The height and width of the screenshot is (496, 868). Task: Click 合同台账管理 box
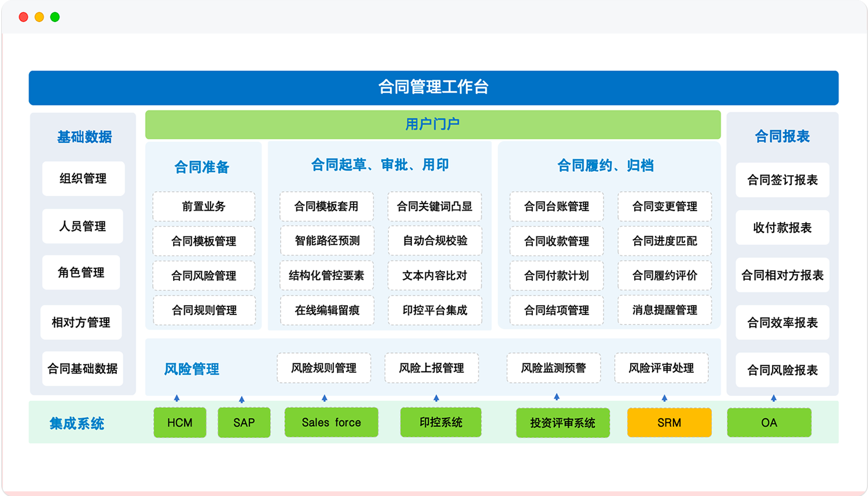[557, 206]
